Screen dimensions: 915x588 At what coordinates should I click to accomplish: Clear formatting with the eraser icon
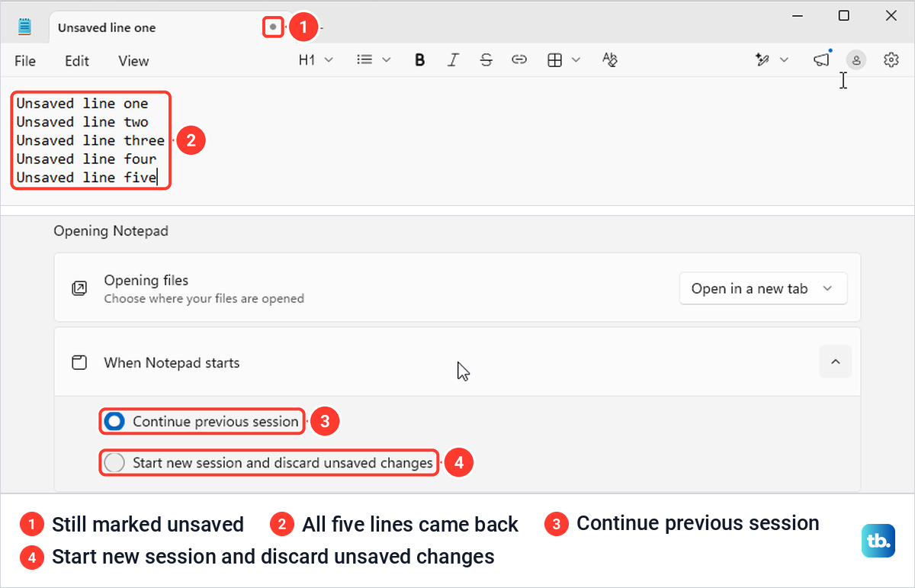tap(609, 60)
